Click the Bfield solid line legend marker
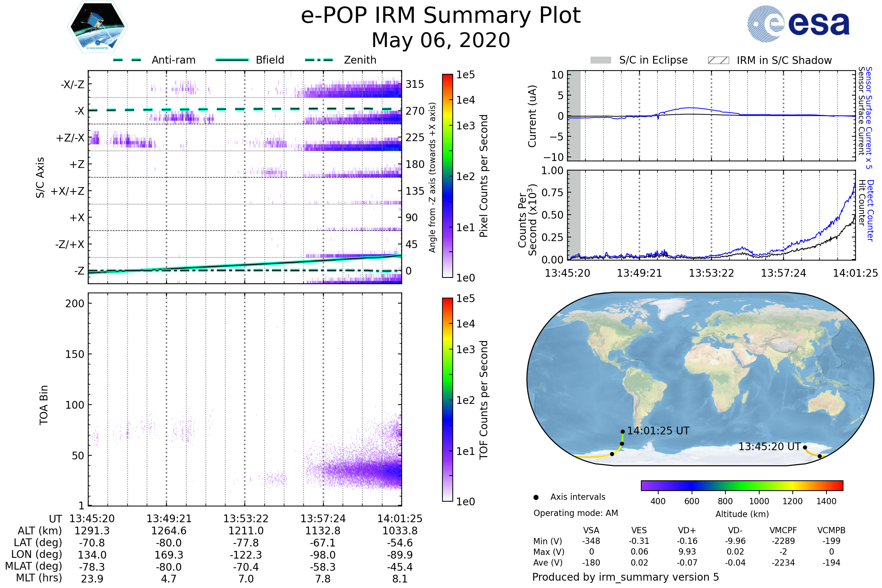 click(x=232, y=60)
